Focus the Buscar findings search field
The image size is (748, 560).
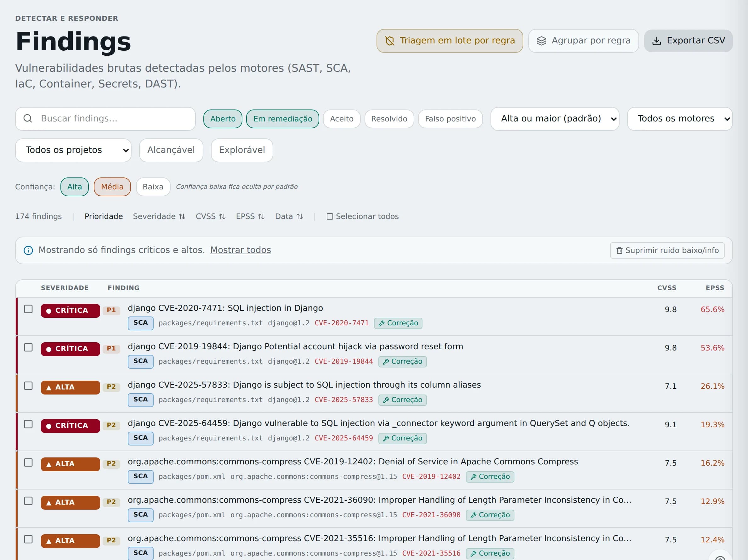click(105, 119)
